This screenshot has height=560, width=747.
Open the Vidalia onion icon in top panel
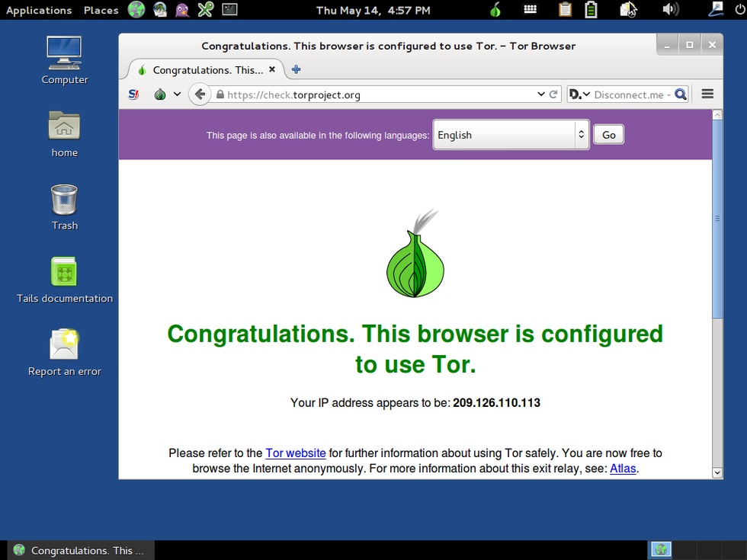(x=495, y=10)
